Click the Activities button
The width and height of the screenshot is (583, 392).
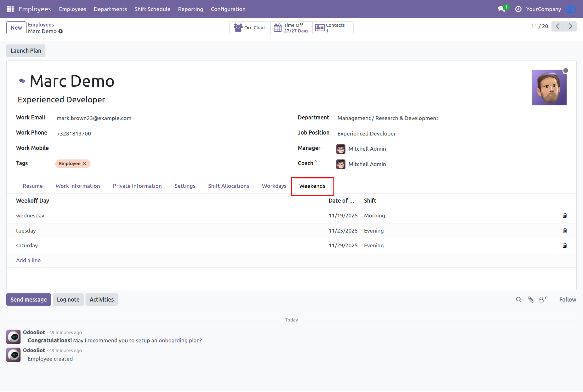(102, 300)
